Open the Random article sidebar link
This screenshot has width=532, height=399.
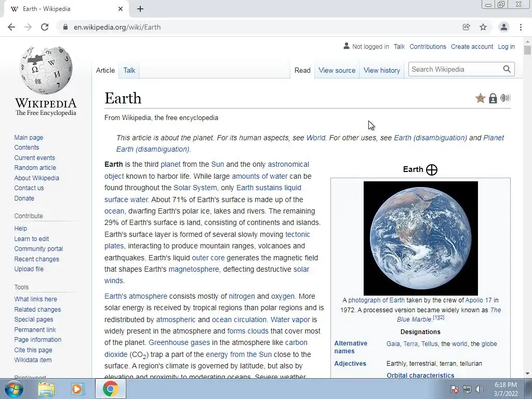35,168
